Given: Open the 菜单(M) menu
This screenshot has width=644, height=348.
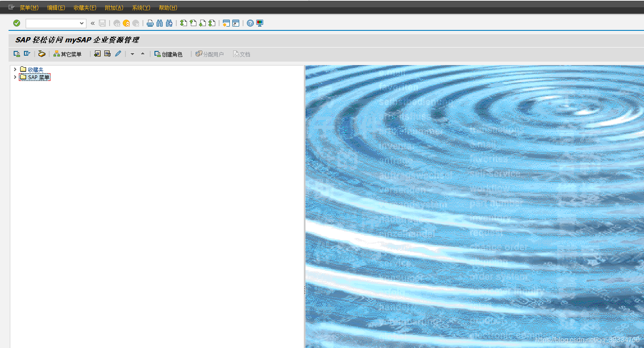Looking at the screenshot, I should pos(29,8).
